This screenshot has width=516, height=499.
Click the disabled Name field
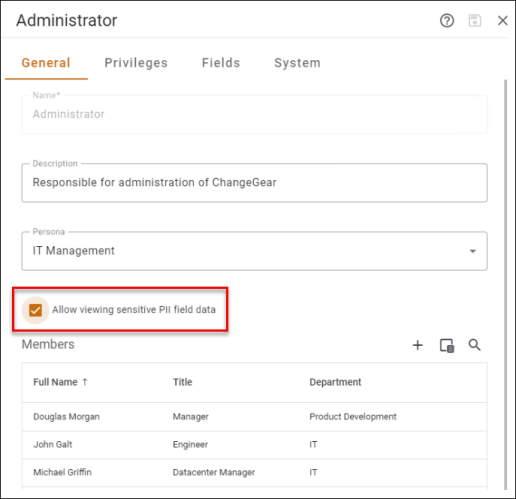click(254, 114)
